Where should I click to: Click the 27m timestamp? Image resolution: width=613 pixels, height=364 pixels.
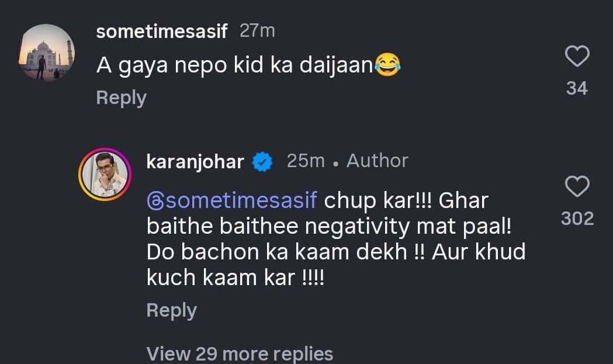point(257,31)
